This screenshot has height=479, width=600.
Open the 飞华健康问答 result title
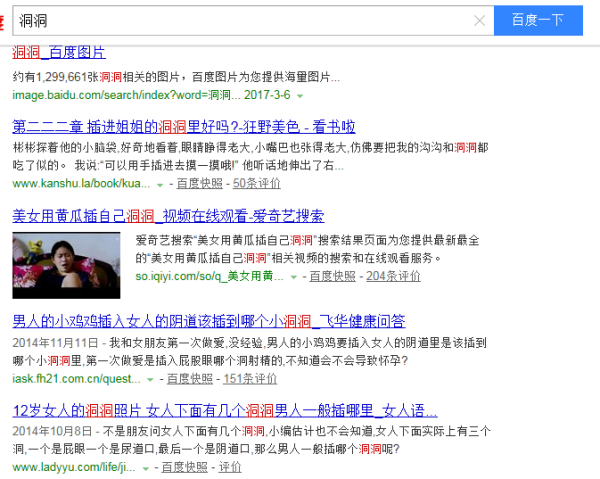pos(209,321)
